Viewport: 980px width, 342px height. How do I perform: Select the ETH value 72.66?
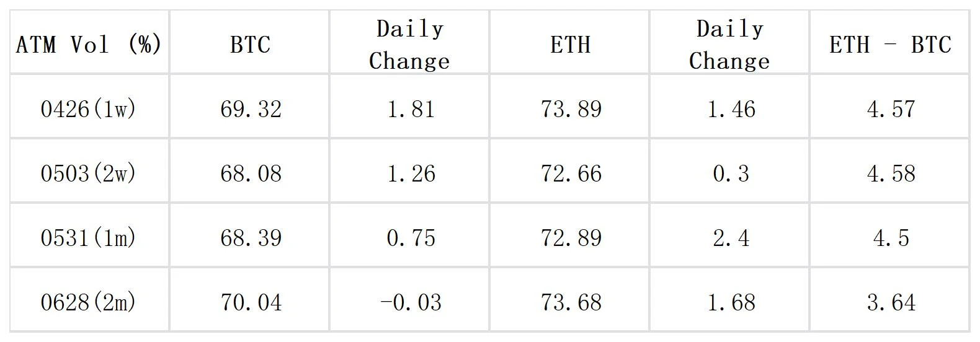tap(571, 173)
